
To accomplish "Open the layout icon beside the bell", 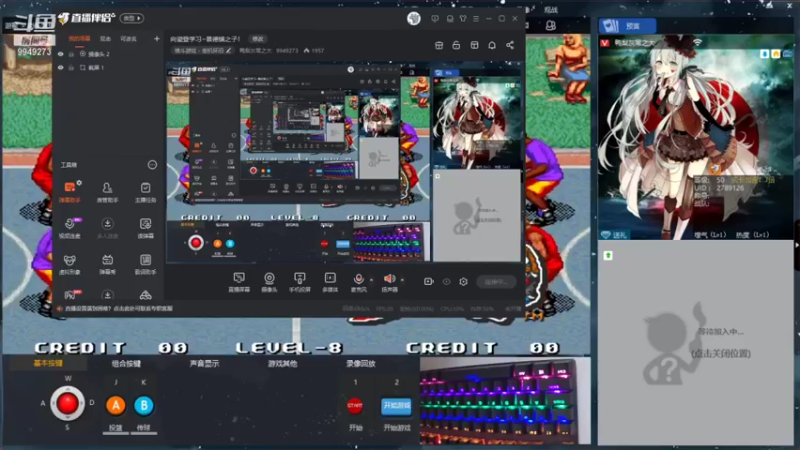I will [474, 45].
